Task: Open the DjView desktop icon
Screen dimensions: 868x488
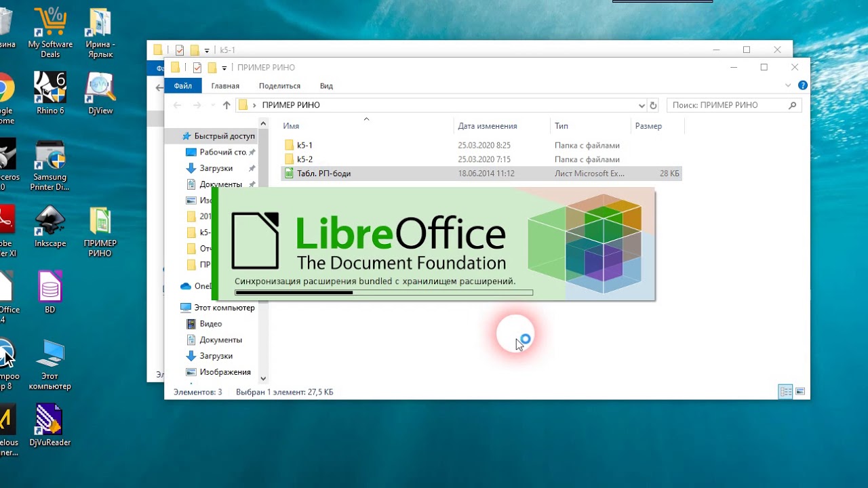Action: (100, 93)
